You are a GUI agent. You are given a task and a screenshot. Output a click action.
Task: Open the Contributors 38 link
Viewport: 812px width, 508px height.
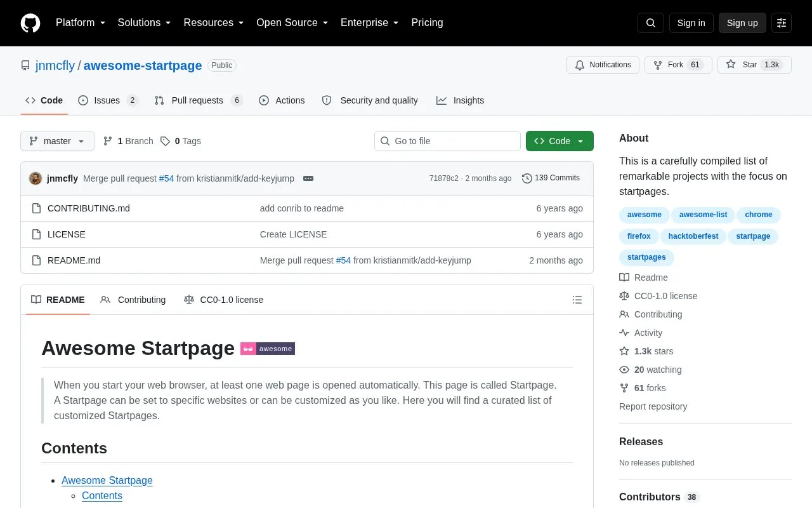click(660, 497)
